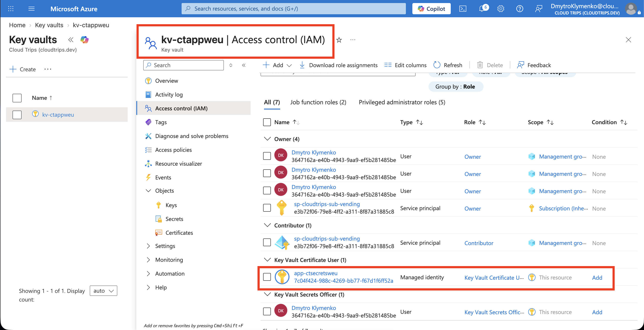Image resolution: width=644 pixels, height=330 pixels.
Task: Expand the Automation menu section
Action: [x=148, y=273]
